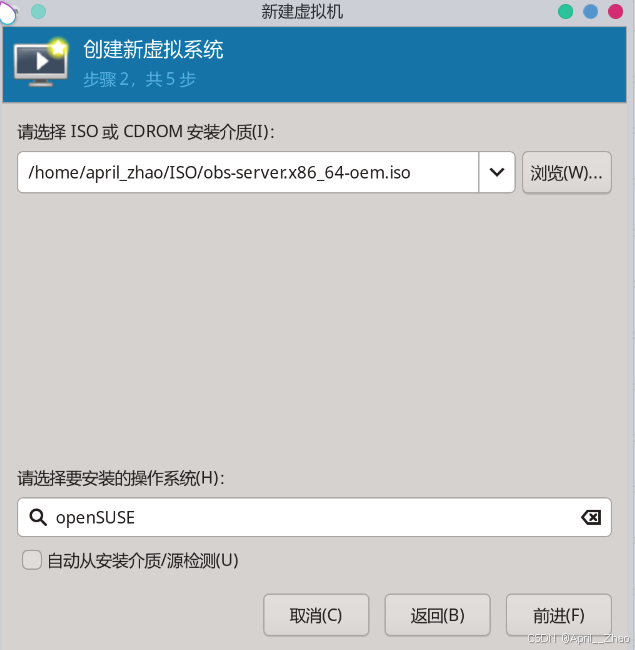Open the file browser with 浏览(W)... button
The width and height of the screenshot is (635, 650).
[566, 172]
